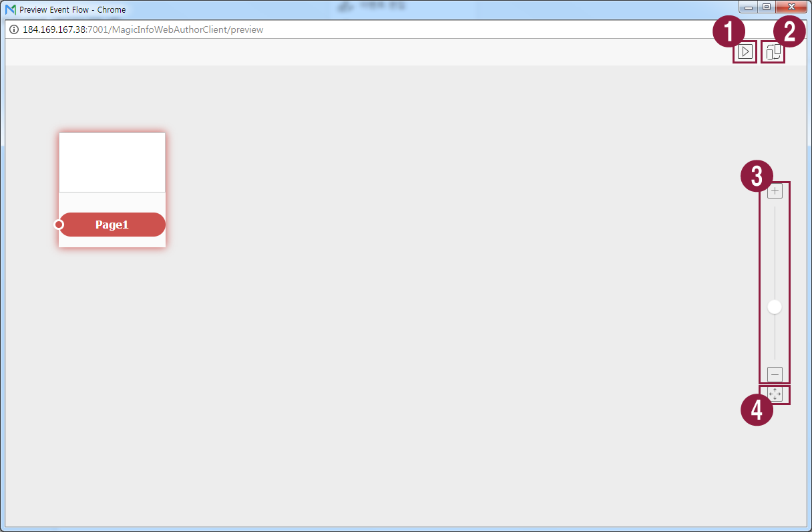Click the device layout switch icon

coord(773,51)
